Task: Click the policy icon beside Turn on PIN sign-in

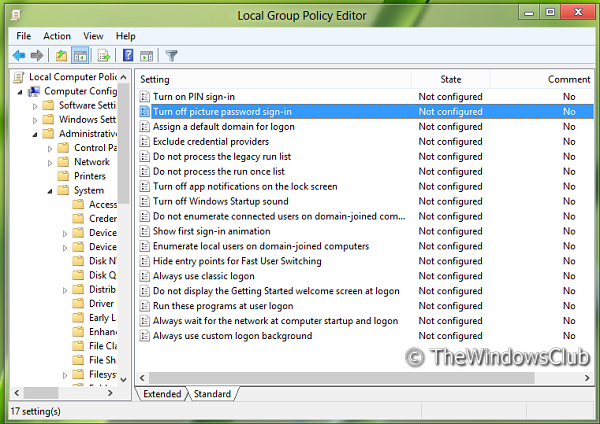Action: 145,96
